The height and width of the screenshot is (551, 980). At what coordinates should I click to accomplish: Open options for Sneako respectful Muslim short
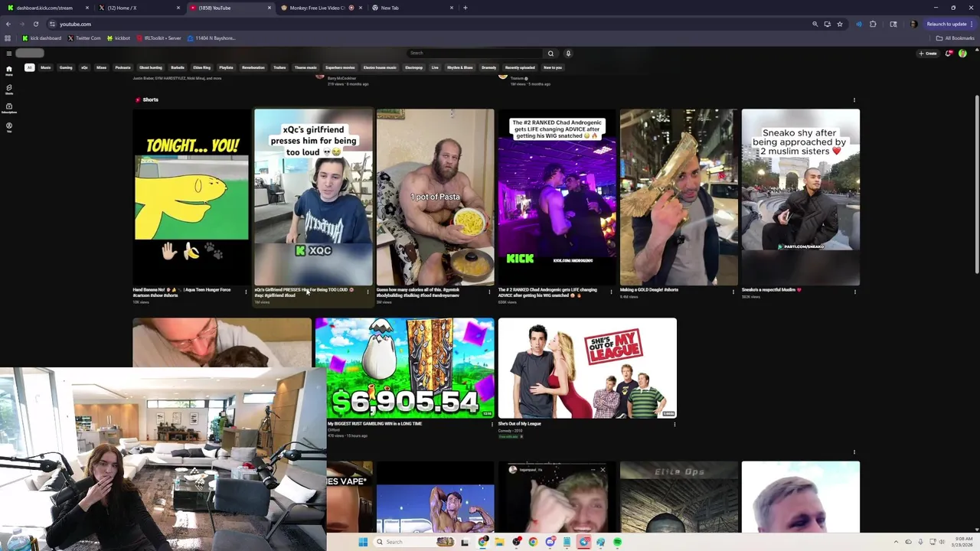point(854,292)
